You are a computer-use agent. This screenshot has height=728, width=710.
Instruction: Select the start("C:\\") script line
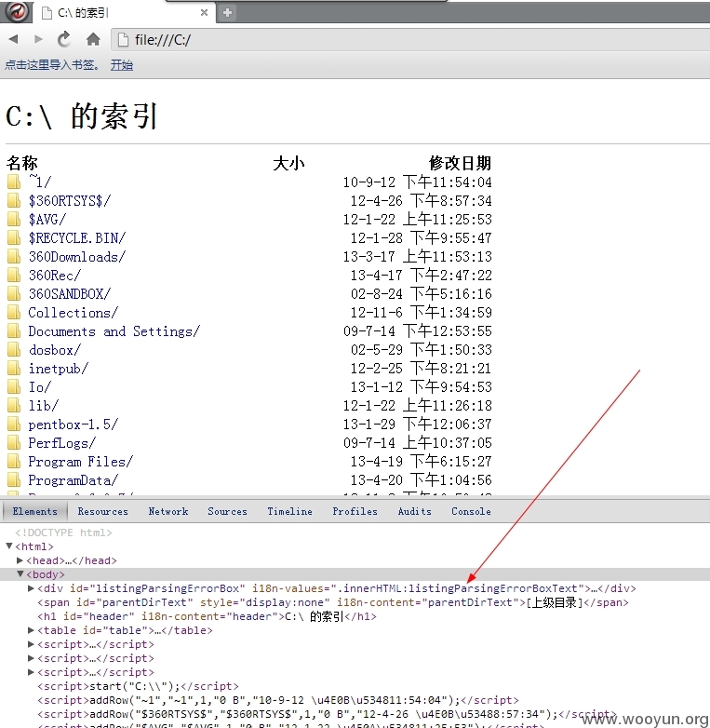pyautogui.click(x=138, y=686)
